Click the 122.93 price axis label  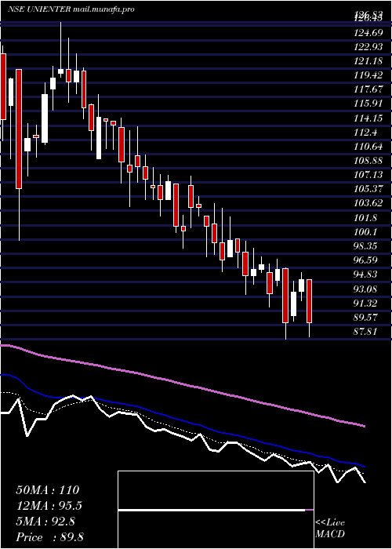pyautogui.click(x=368, y=47)
